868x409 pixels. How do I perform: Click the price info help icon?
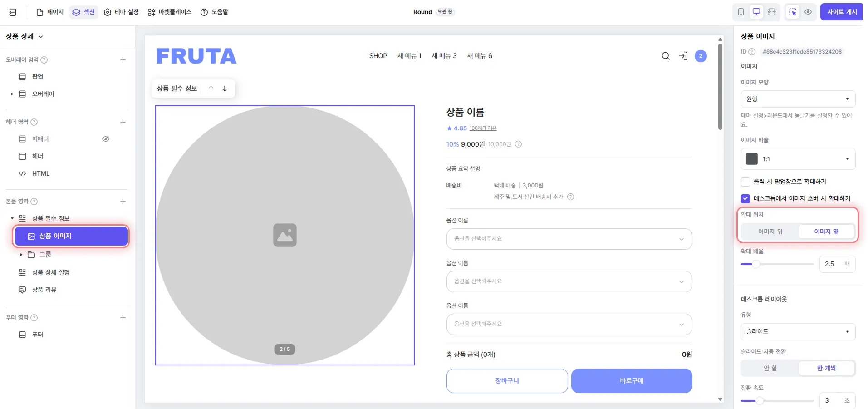pyautogui.click(x=518, y=144)
